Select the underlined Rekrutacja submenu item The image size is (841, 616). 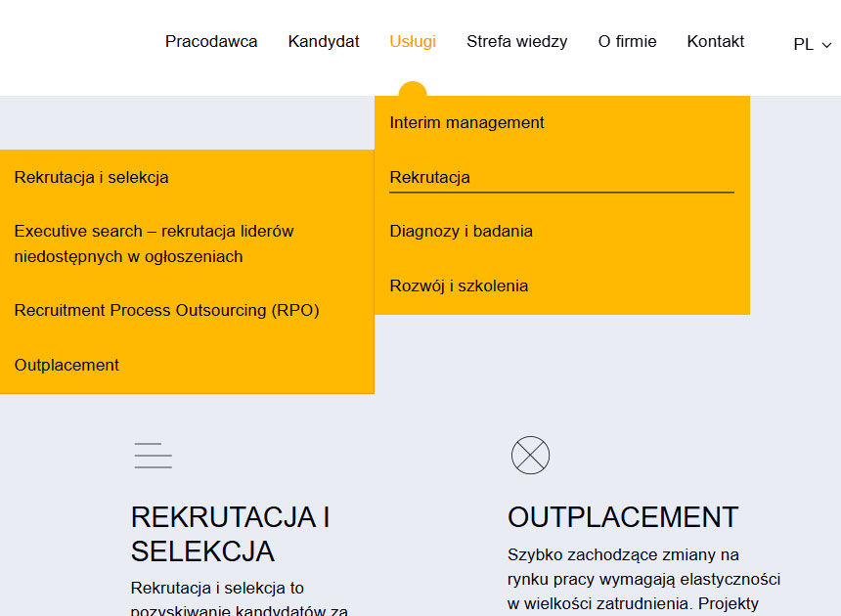429,177
